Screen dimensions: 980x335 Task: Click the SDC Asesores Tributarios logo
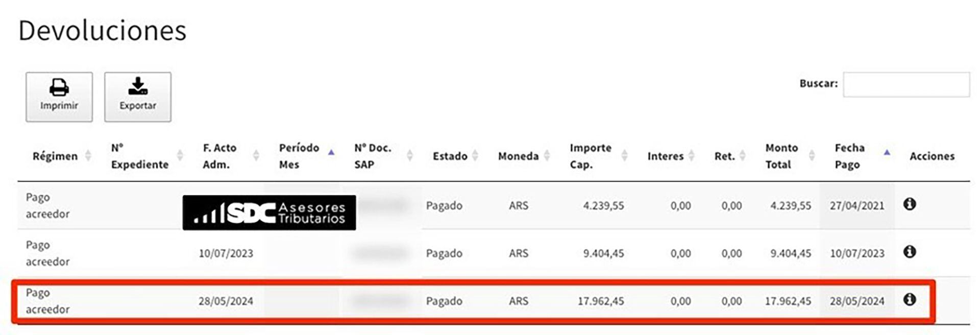click(269, 212)
